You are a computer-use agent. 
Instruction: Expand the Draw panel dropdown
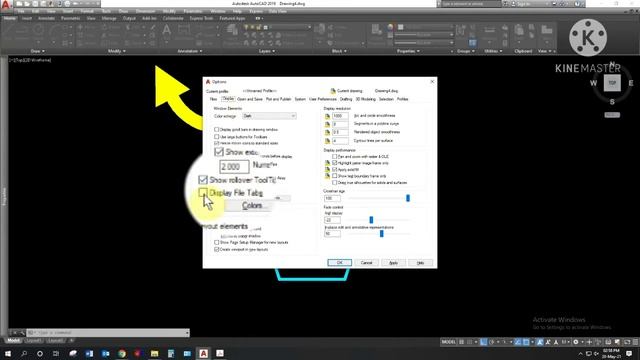(38, 51)
